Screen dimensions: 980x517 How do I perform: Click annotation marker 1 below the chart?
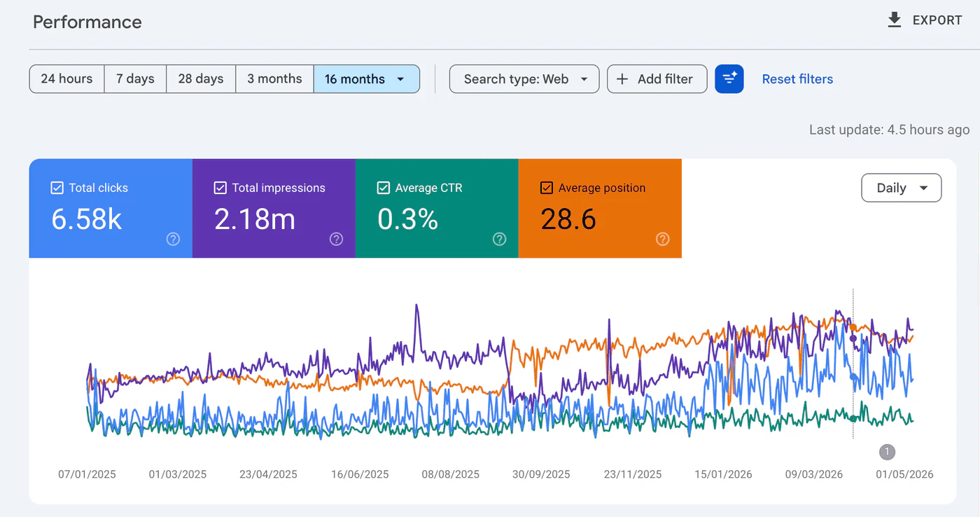pyautogui.click(x=887, y=451)
